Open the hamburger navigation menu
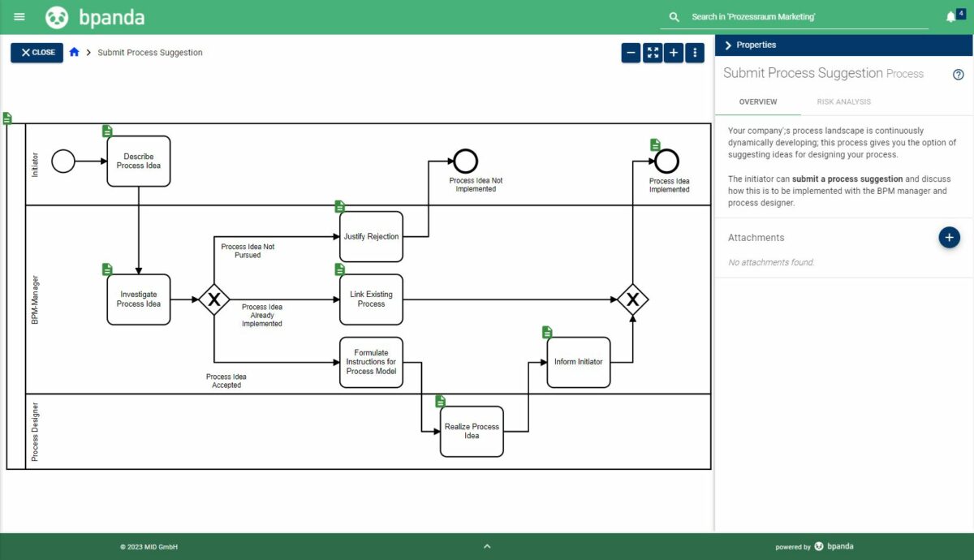The height and width of the screenshot is (560, 974). pyautogui.click(x=19, y=15)
